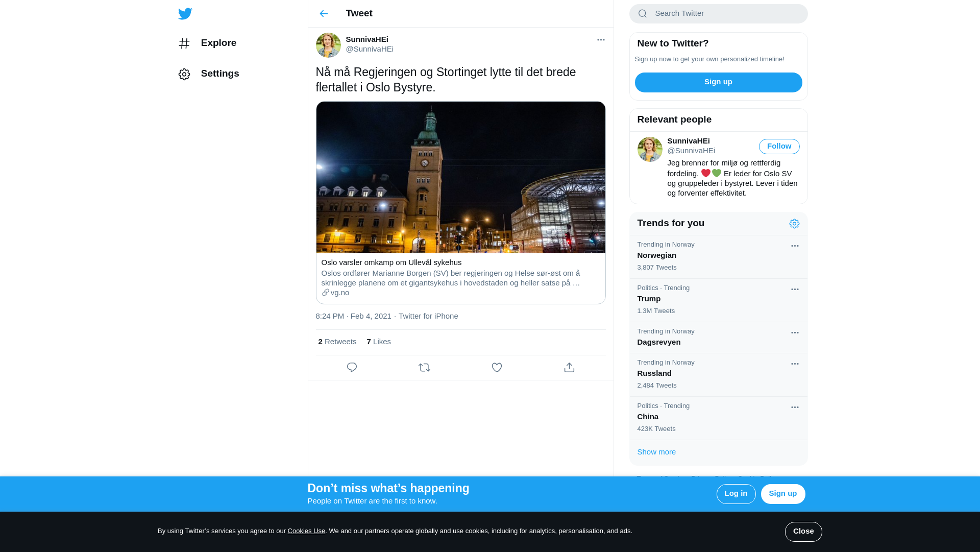This screenshot has height=552, width=980.
Task: Close the cookie notice
Action: pyautogui.click(x=803, y=532)
